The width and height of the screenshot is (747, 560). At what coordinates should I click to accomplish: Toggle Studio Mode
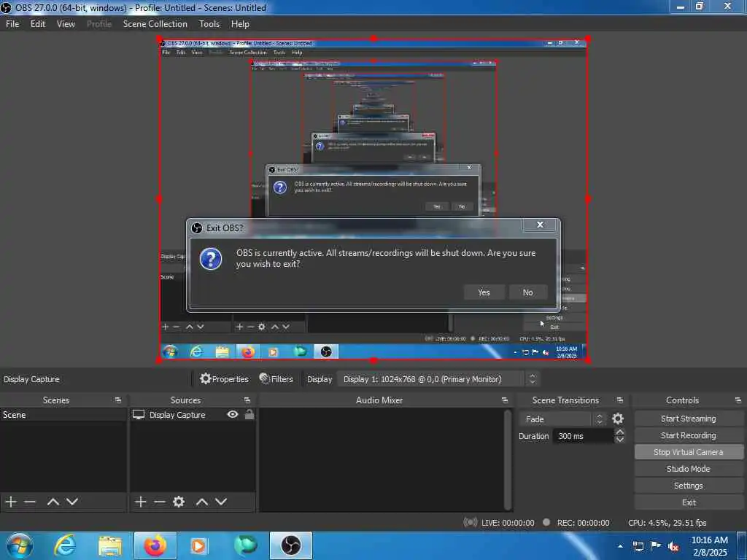point(689,469)
